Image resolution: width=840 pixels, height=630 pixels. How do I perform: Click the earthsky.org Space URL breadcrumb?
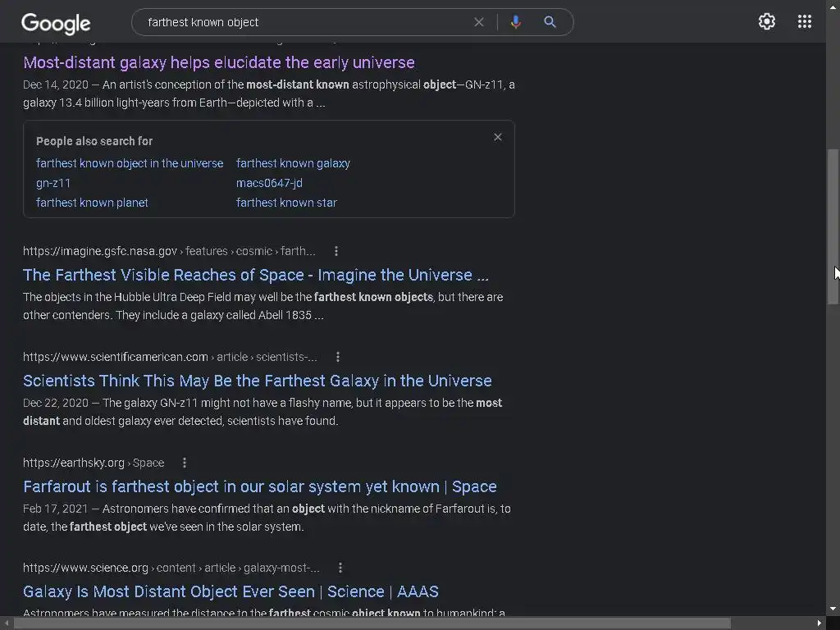tap(94, 463)
